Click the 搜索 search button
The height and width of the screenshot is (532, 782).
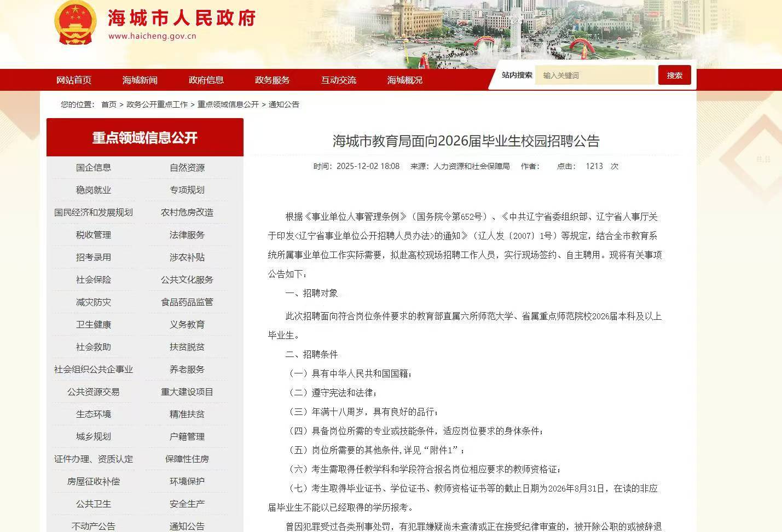coord(674,75)
